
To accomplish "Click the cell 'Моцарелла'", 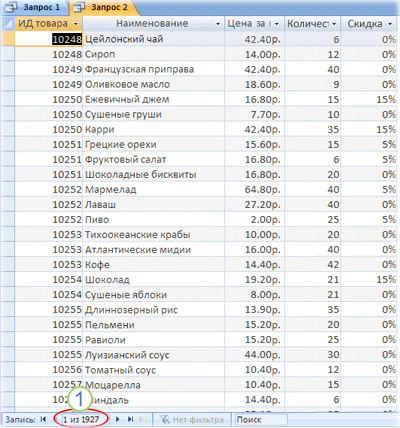I will point(153,384).
